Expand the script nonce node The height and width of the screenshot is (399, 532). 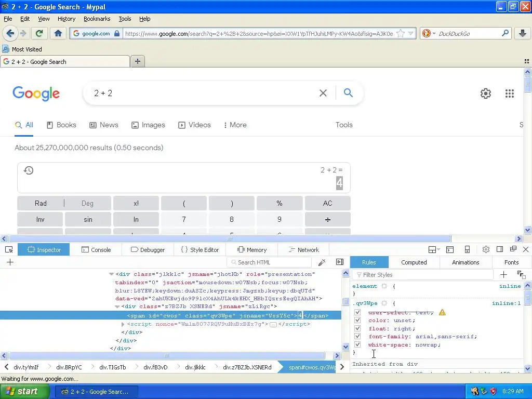pos(123,324)
